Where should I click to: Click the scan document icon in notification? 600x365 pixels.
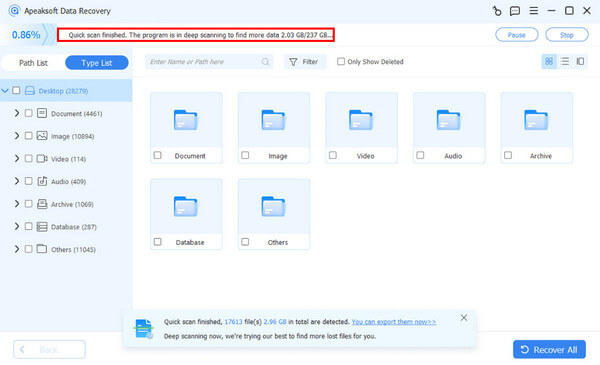143,329
